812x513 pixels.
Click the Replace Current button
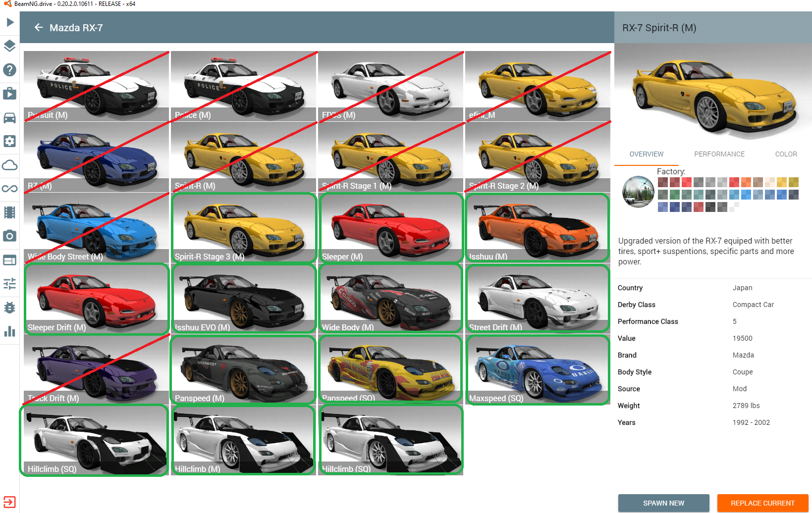(763, 503)
